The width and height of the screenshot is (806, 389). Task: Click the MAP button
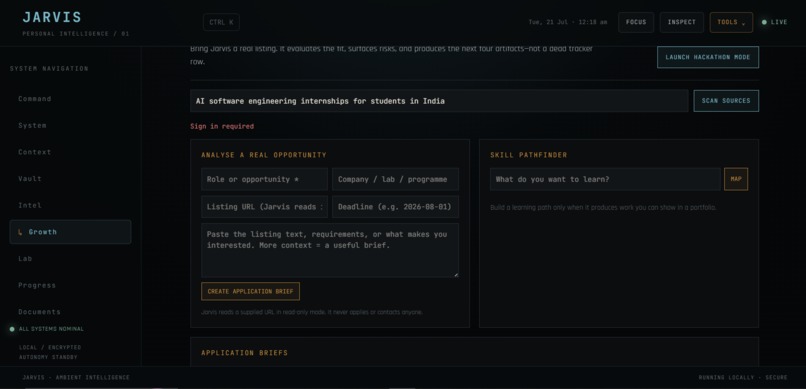(736, 179)
